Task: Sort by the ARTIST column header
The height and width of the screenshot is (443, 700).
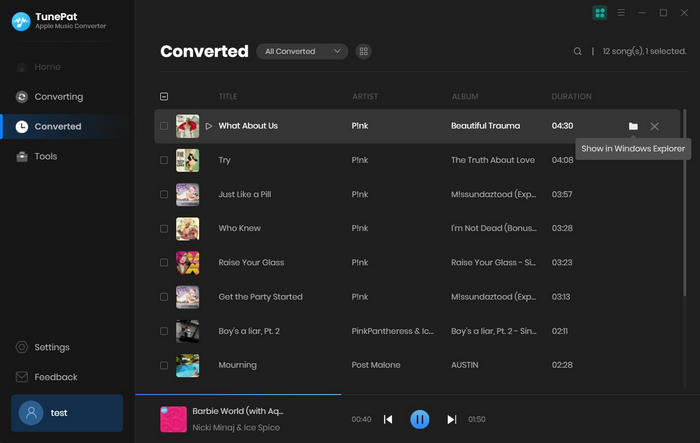Action: point(365,96)
